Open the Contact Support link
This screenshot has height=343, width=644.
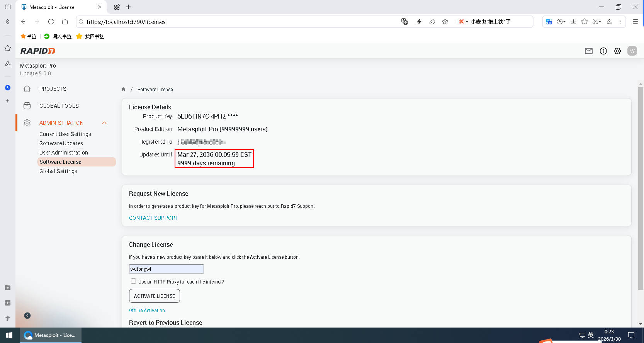click(153, 218)
